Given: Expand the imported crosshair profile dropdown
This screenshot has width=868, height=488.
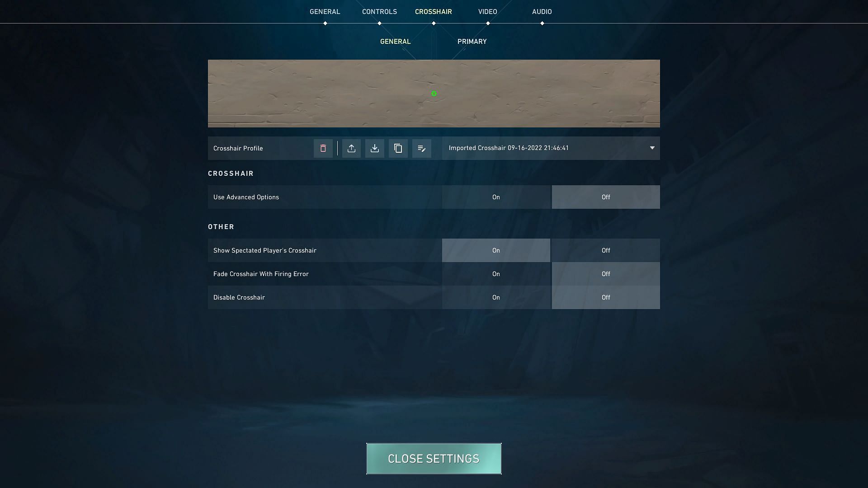Looking at the screenshot, I should [x=651, y=148].
